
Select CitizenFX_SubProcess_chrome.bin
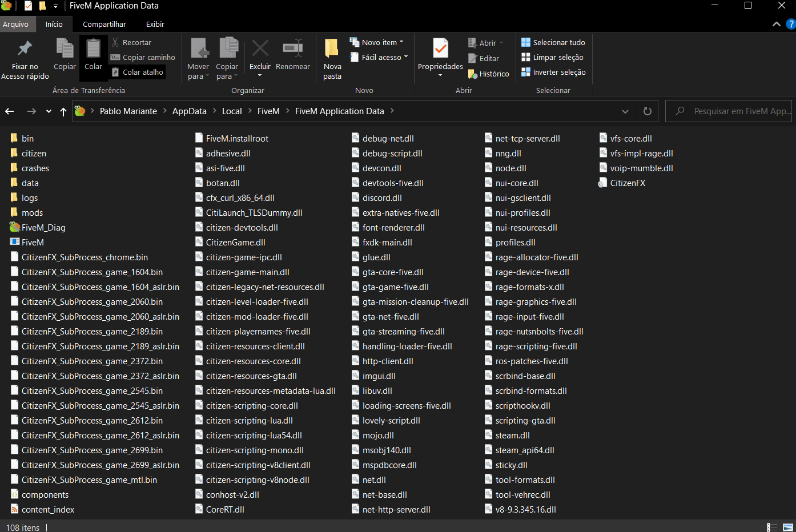pos(79,257)
